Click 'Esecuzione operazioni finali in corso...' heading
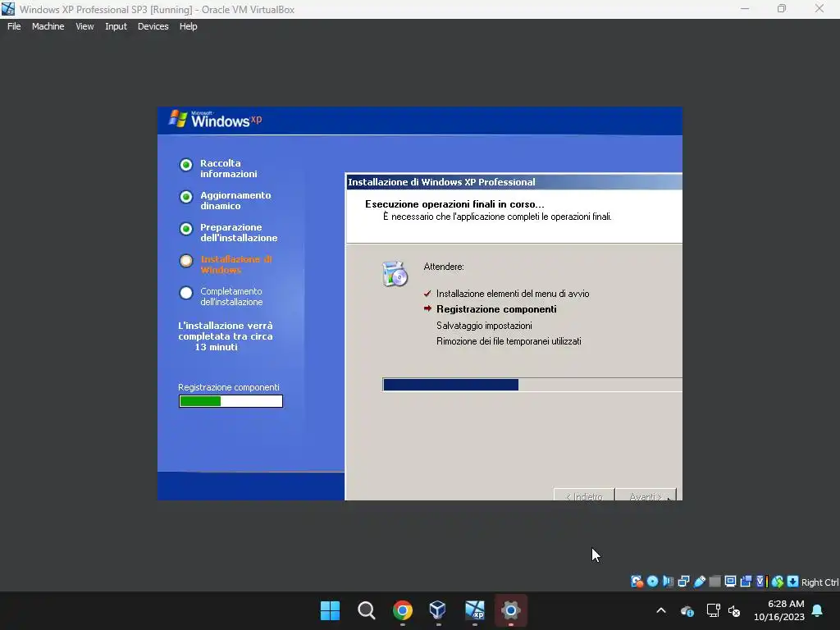This screenshot has height=630, width=840. tap(454, 204)
